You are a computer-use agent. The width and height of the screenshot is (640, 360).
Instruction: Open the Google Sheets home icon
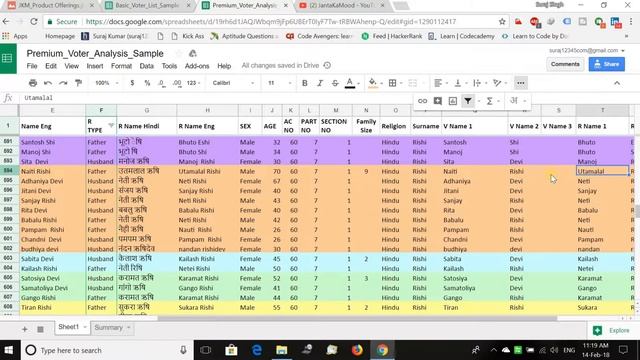(x=7, y=58)
